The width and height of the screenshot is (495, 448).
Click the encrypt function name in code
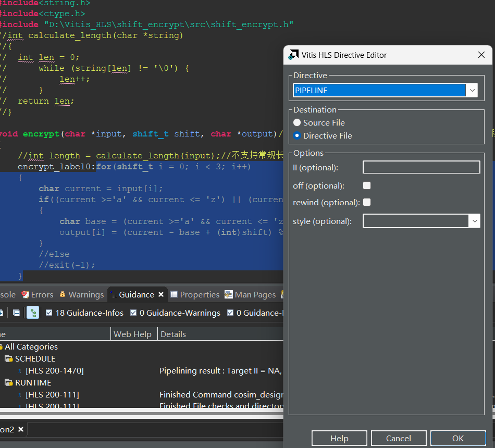41,134
